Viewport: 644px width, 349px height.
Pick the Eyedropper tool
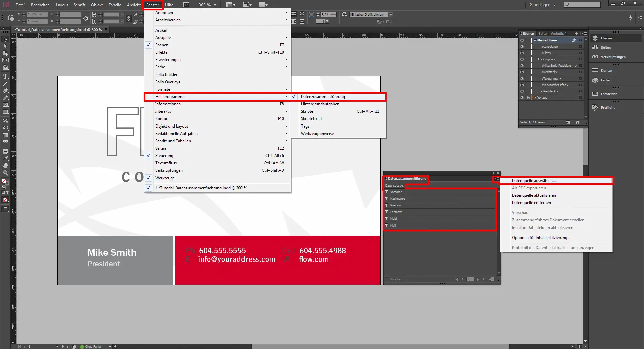point(5,159)
